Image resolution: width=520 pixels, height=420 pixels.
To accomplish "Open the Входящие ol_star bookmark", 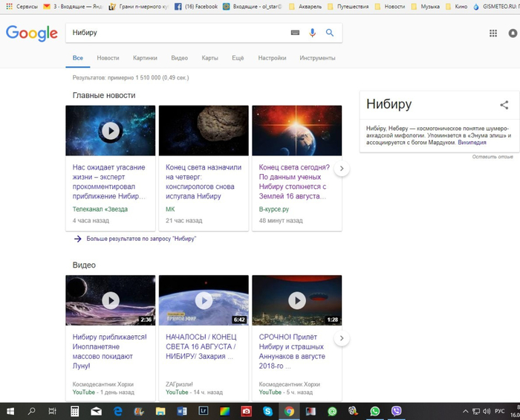I will tap(252, 6).
